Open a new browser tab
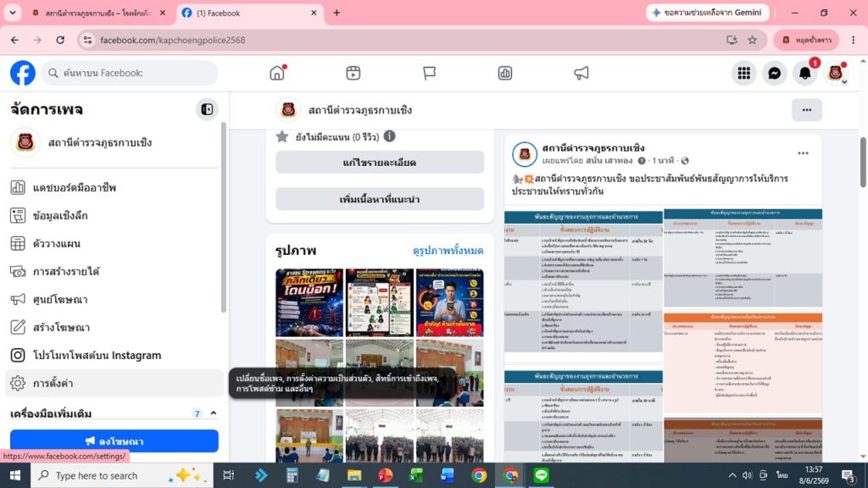 337,13
